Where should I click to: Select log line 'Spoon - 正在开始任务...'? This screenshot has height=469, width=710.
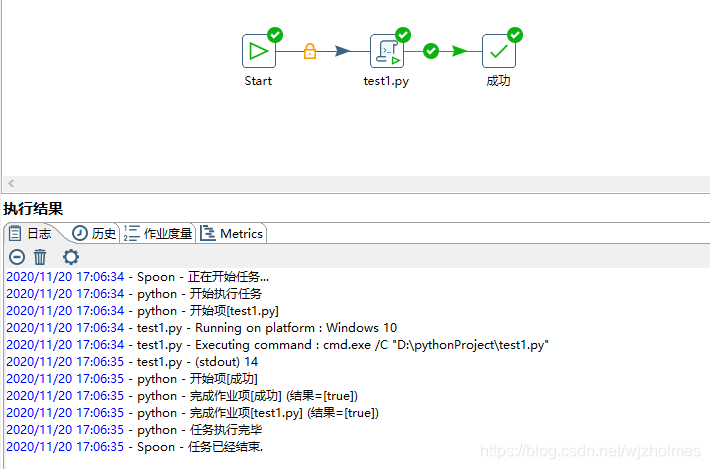point(138,277)
